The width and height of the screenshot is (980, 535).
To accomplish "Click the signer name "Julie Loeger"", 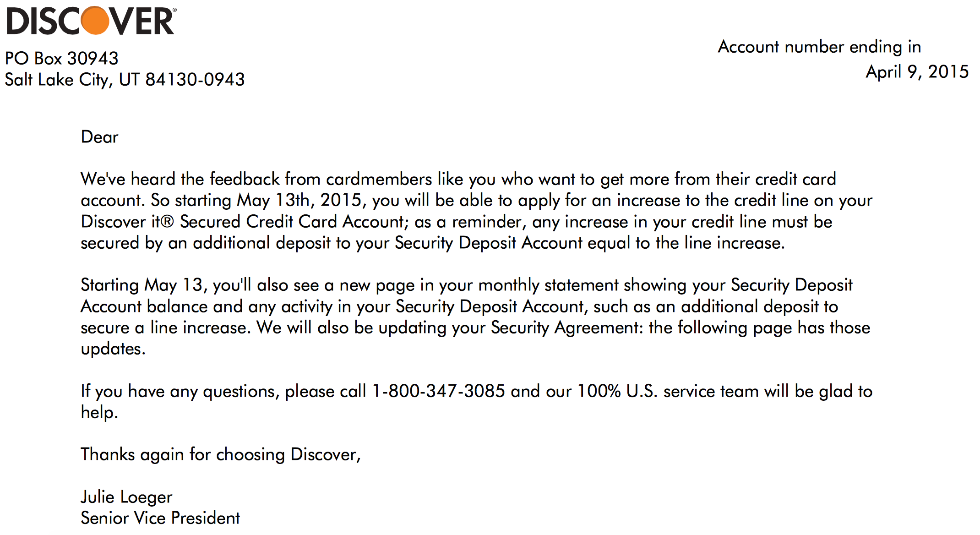I will (x=126, y=497).
